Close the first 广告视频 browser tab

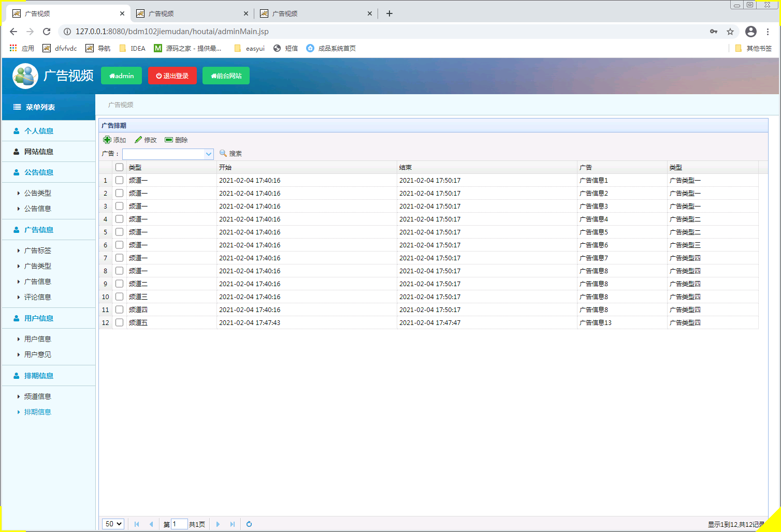pyautogui.click(x=122, y=13)
